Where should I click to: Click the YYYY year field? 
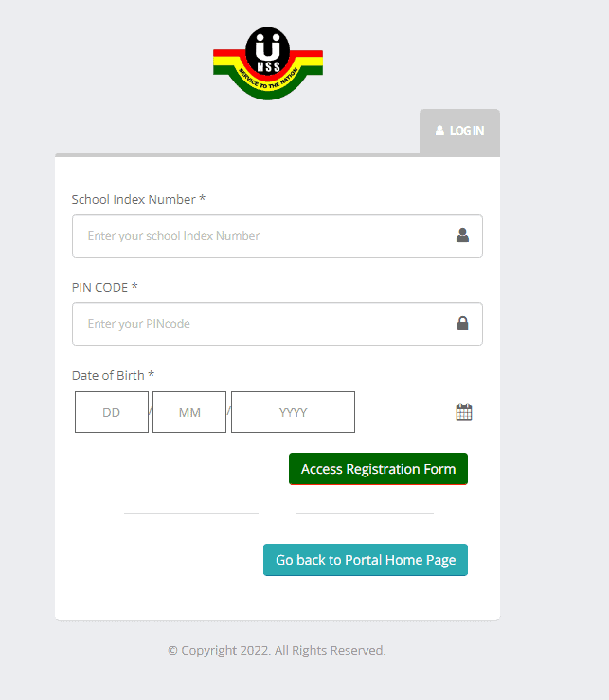293,412
